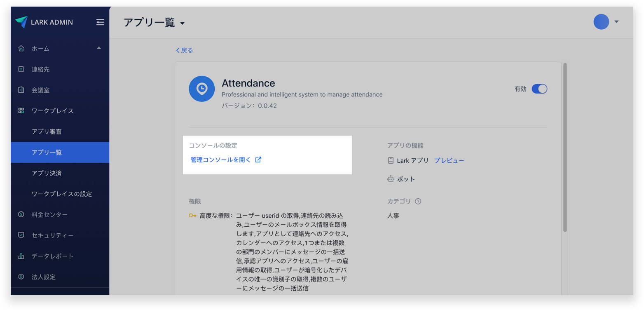Click the user avatar in top right
This screenshot has width=644, height=310.
(x=601, y=22)
